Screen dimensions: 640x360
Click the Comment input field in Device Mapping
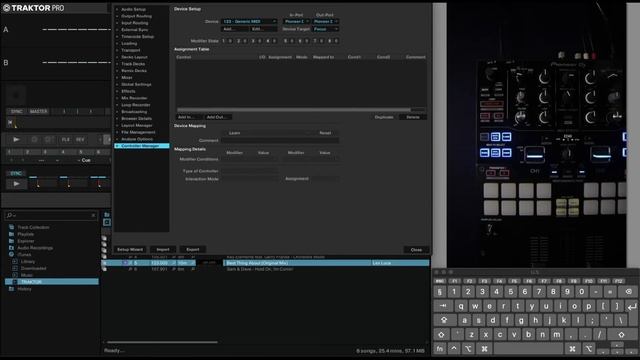[x=280, y=140]
